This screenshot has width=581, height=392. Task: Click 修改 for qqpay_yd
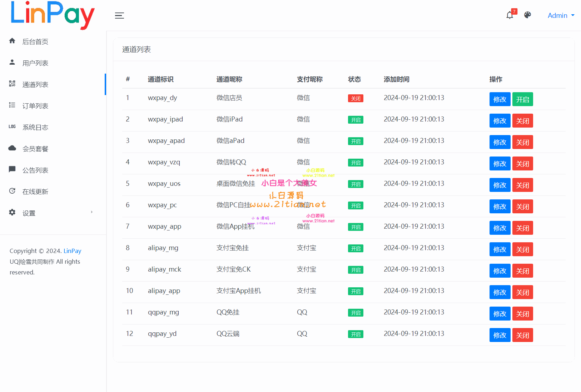[x=500, y=335]
